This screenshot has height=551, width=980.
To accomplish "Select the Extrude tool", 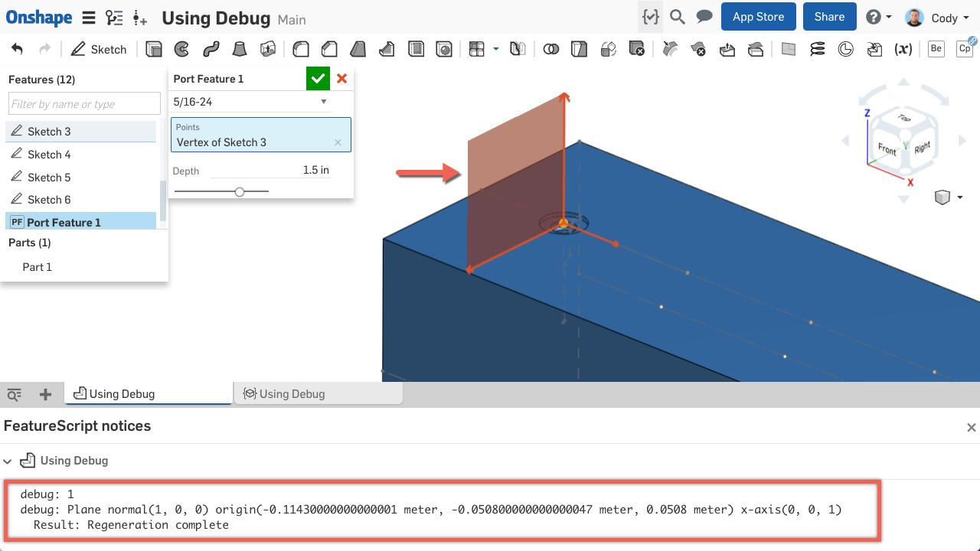I will click(154, 50).
